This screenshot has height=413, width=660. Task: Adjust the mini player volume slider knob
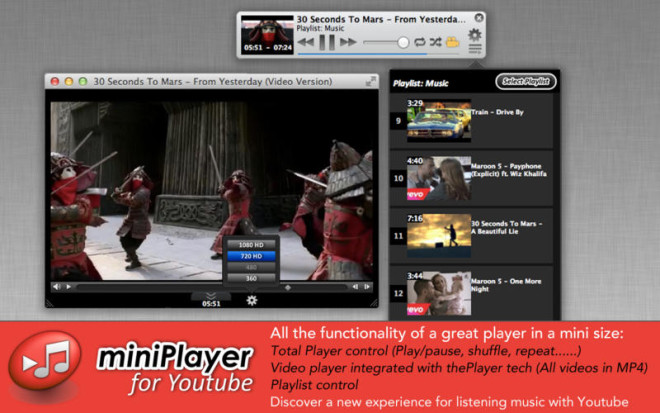[403, 42]
